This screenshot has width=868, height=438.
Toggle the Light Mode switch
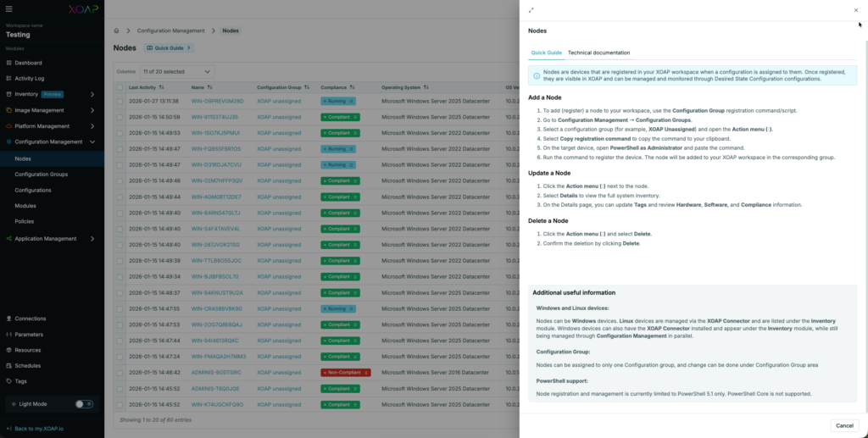pos(84,404)
